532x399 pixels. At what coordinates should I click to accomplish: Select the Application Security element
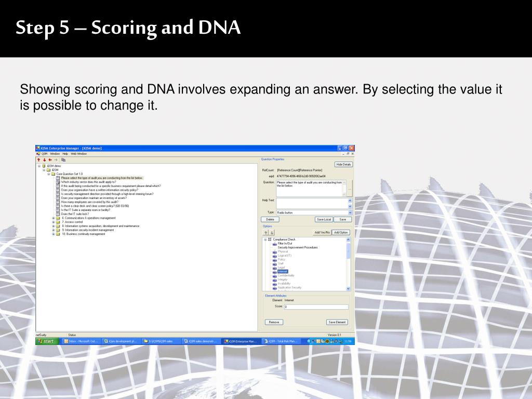[x=289, y=287]
